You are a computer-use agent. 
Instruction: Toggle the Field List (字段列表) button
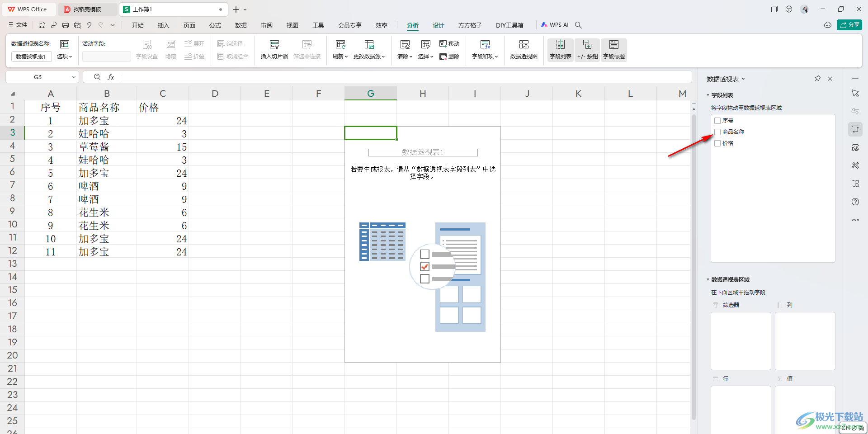coord(561,50)
